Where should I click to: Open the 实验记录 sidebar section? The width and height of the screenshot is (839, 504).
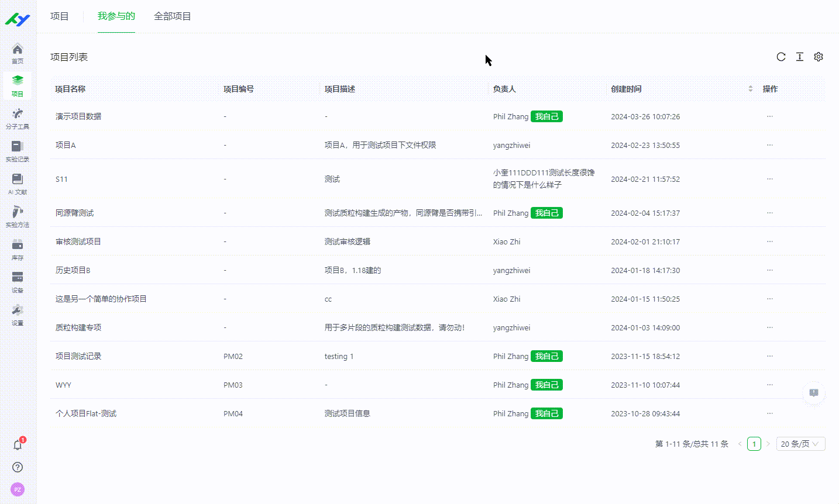point(17,151)
